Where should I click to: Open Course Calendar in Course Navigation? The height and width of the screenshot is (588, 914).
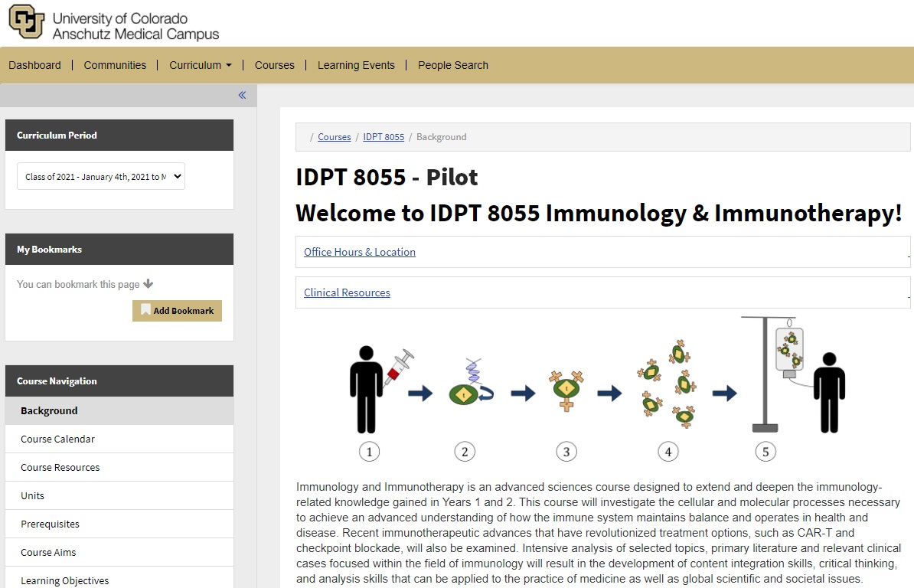pos(58,439)
